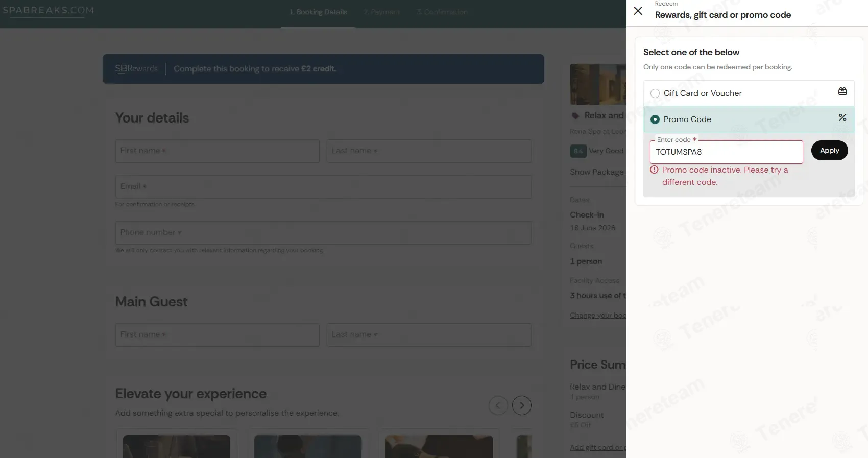Open the first extras card image
Screen dimensions: 868x458
click(x=177, y=446)
